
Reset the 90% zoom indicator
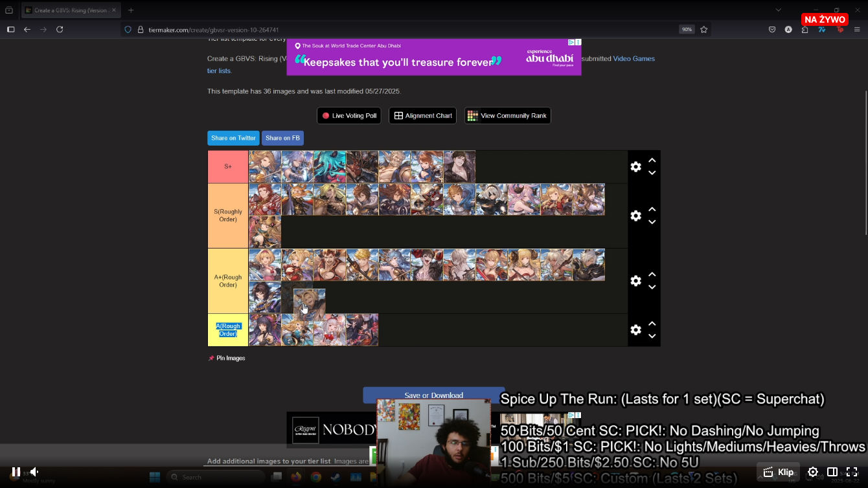pyautogui.click(x=686, y=30)
